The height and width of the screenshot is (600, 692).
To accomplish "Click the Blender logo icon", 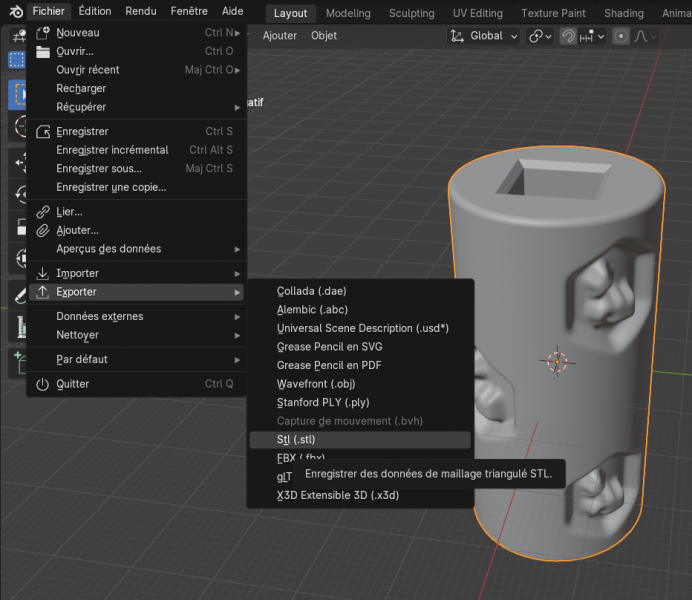I will pyautogui.click(x=14, y=12).
